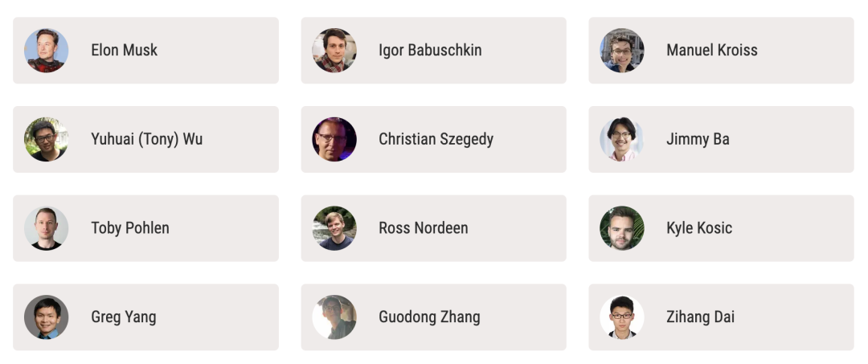Click the Yuhuai (Tony) Wu profile picture
Viewport: 868px width, 364px height.
pos(46,140)
